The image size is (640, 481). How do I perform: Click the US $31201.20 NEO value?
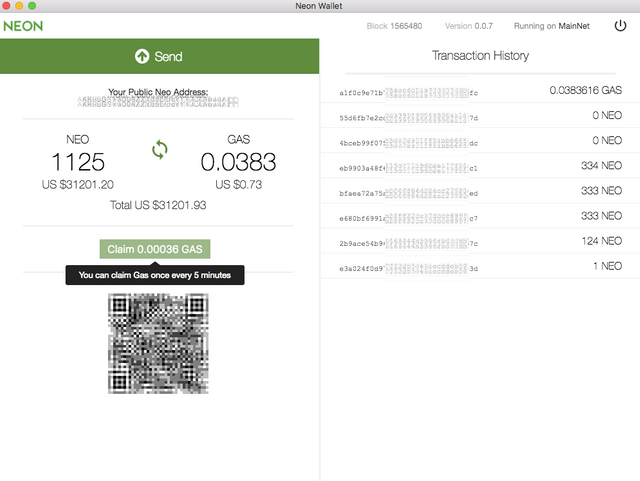pyautogui.click(x=78, y=185)
